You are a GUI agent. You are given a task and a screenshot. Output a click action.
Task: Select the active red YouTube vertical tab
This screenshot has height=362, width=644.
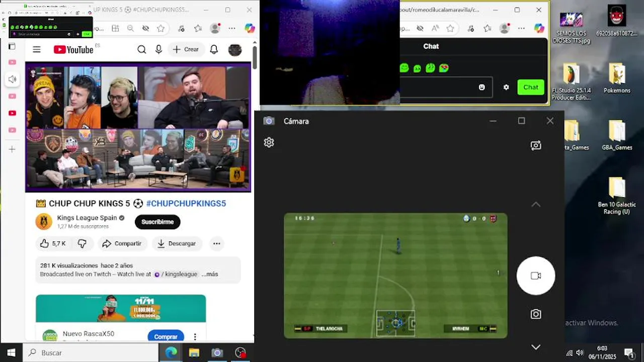tap(12, 113)
